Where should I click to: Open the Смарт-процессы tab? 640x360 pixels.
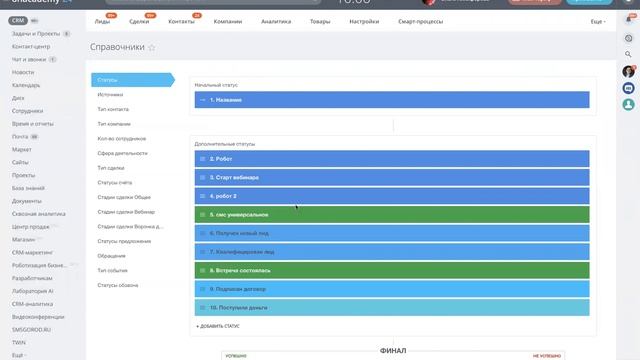[x=420, y=21]
